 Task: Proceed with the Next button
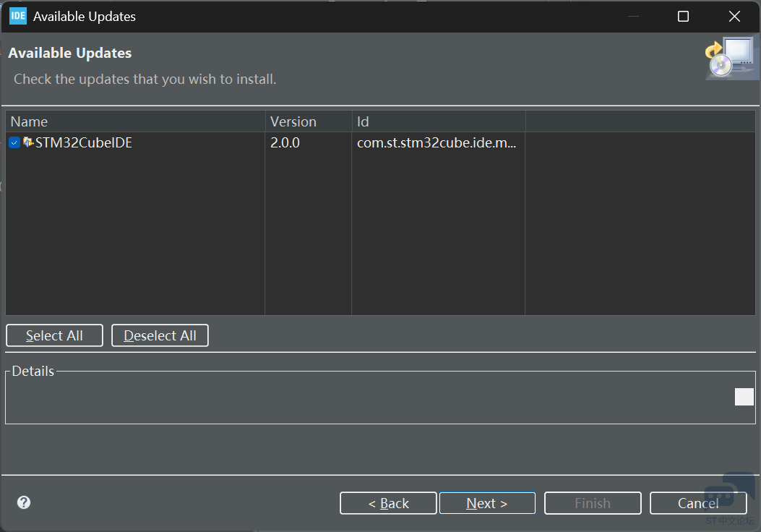coord(487,503)
